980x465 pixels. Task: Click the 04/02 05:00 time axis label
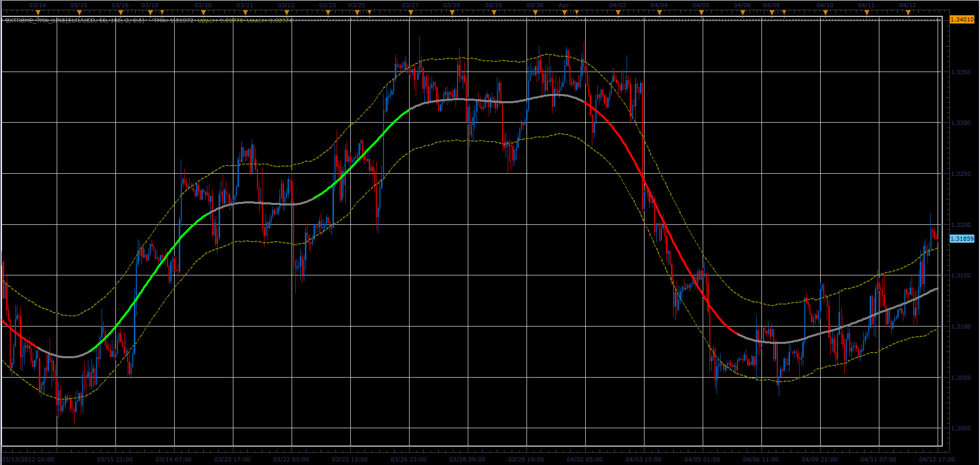[x=585, y=459]
